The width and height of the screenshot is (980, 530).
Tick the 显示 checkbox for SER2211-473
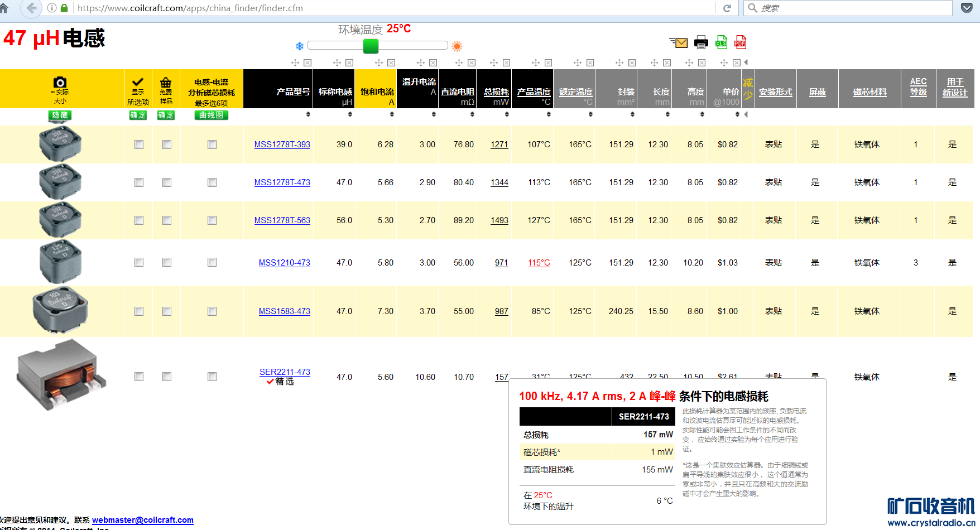[139, 377]
